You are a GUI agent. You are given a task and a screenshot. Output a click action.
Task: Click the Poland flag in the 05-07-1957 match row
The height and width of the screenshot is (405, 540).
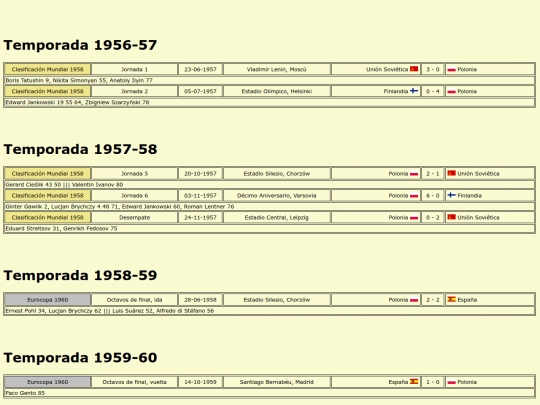[x=451, y=92]
